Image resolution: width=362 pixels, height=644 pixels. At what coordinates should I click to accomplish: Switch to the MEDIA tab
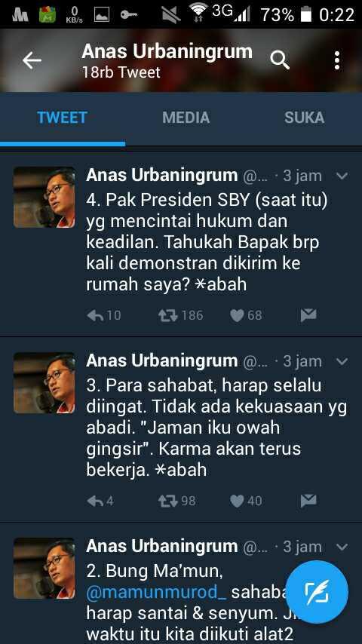[x=186, y=118]
